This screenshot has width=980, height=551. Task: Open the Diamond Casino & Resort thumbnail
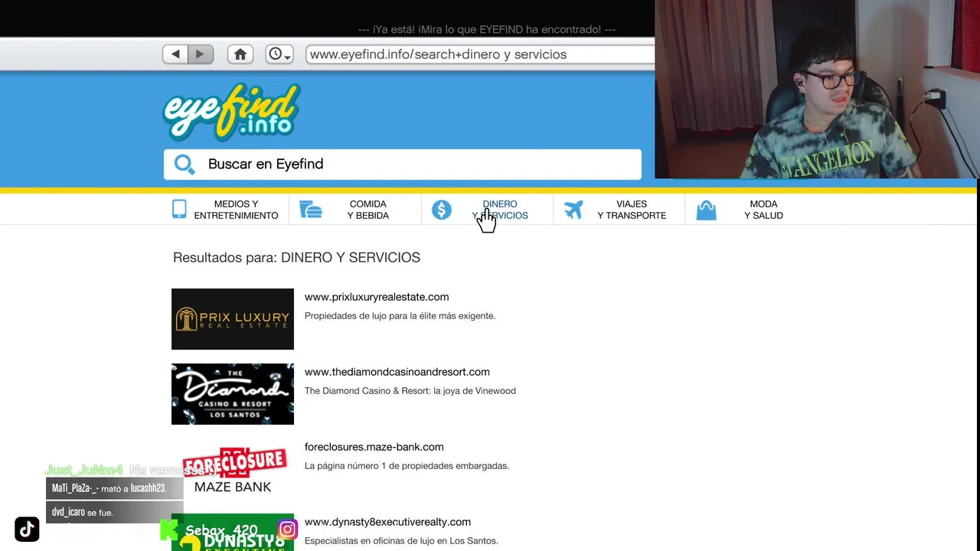[233, 394]
